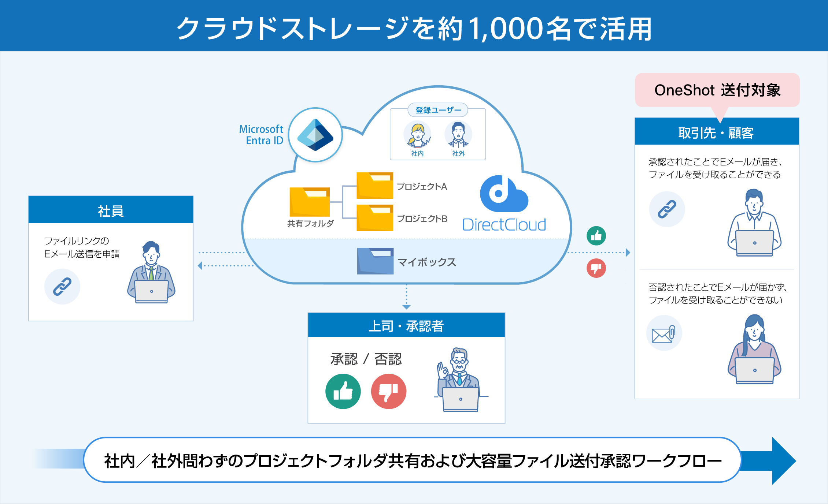Image resolution: width=828 pixels, height=504 pixels.
Task: Click the 登録ユーザー label pill
Action: (438, 110)
